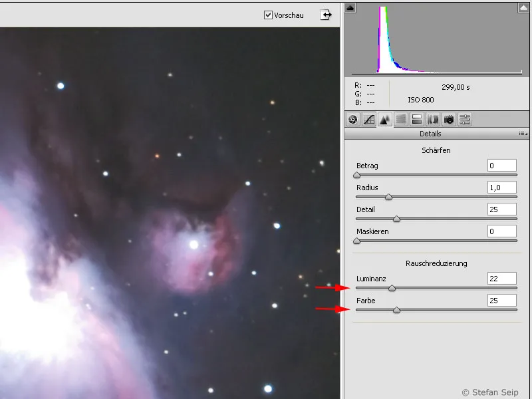Click the Betrag slider handle
Screen dimensions: 532x399
pyautogui.click(x=356, y=176)
